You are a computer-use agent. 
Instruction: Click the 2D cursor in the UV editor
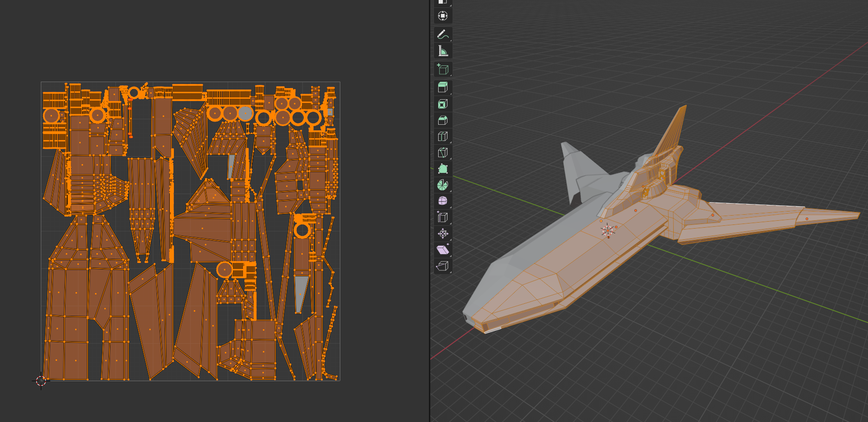41,381
